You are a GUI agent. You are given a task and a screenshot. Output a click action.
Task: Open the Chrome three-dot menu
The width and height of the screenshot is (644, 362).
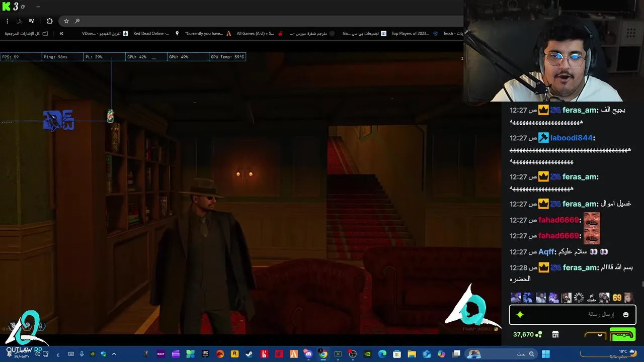coord(7,21)
